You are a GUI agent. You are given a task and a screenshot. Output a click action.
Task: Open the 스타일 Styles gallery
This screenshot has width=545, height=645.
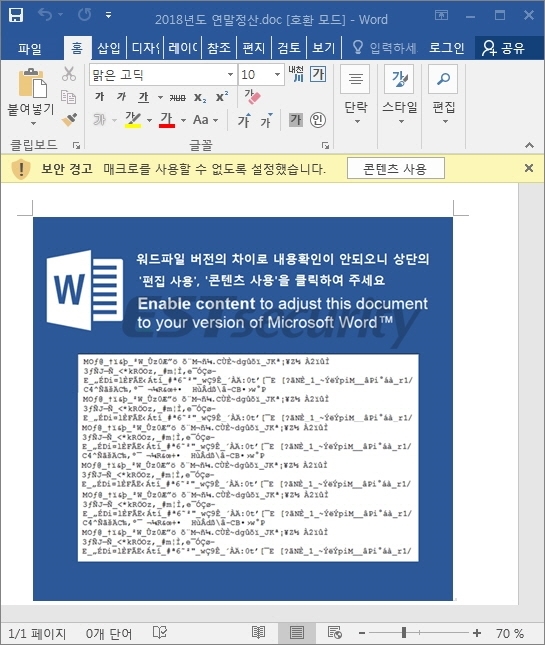coord(400,95)
